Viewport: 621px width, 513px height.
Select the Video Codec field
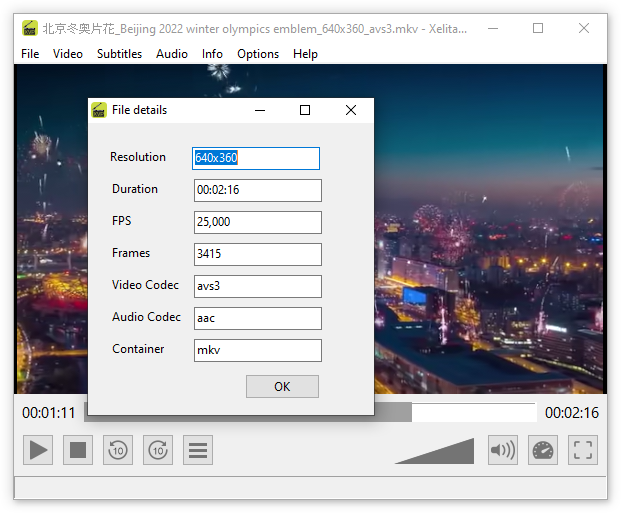click(257, 286)
